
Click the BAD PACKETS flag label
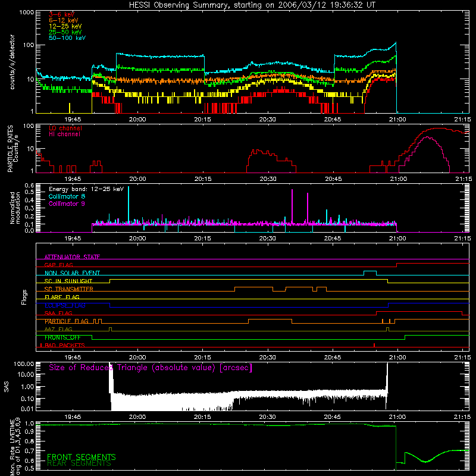tap(64, 345)
